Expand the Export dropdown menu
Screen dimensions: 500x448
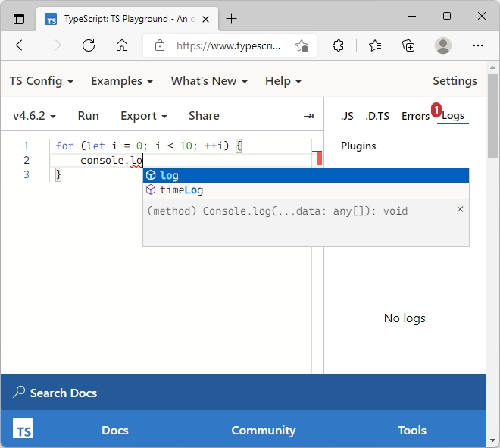[x=144, y=116]
